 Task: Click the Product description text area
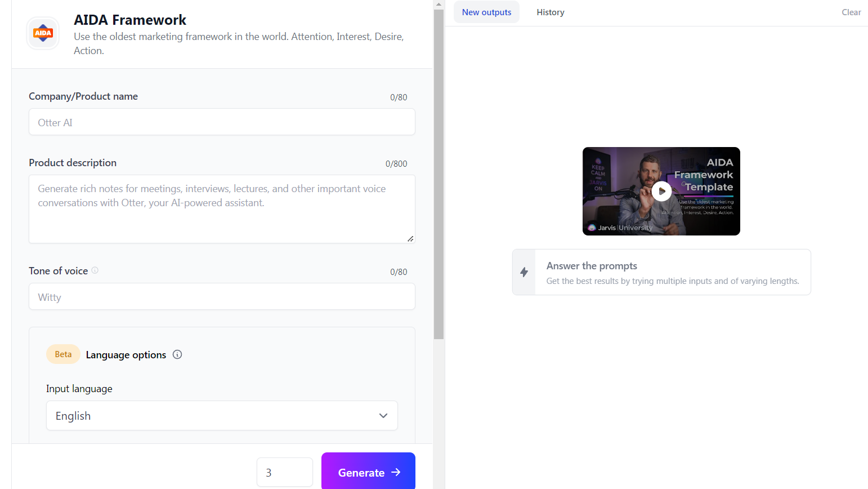click(222, 209)
